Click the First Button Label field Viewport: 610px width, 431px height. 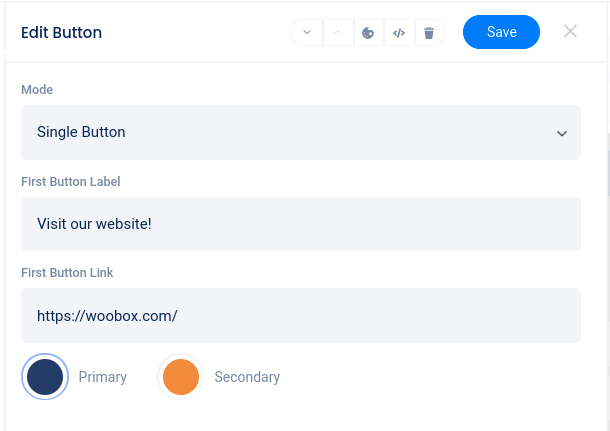(300, 224)
